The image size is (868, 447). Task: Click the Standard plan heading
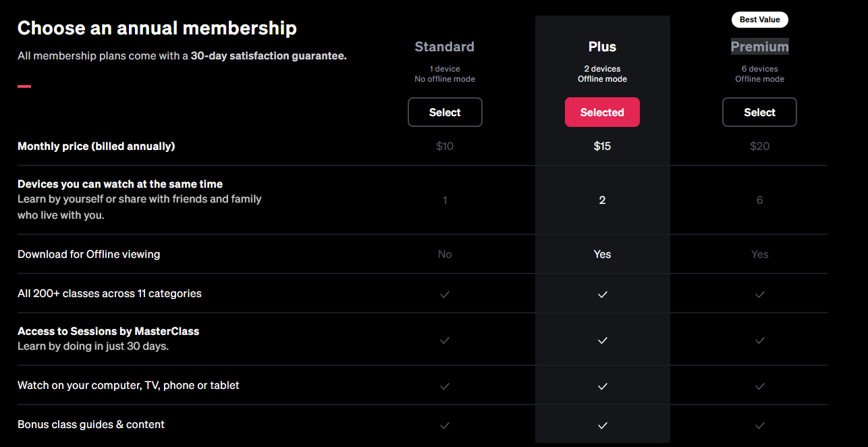click(x=444, y=47)
